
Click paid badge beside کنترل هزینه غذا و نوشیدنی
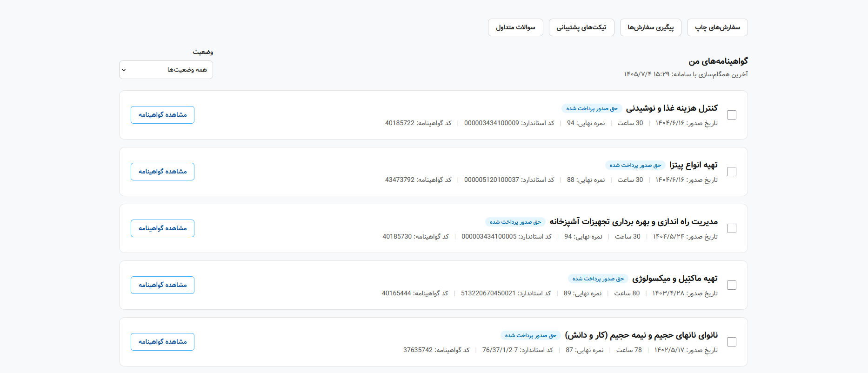(592, 108)
